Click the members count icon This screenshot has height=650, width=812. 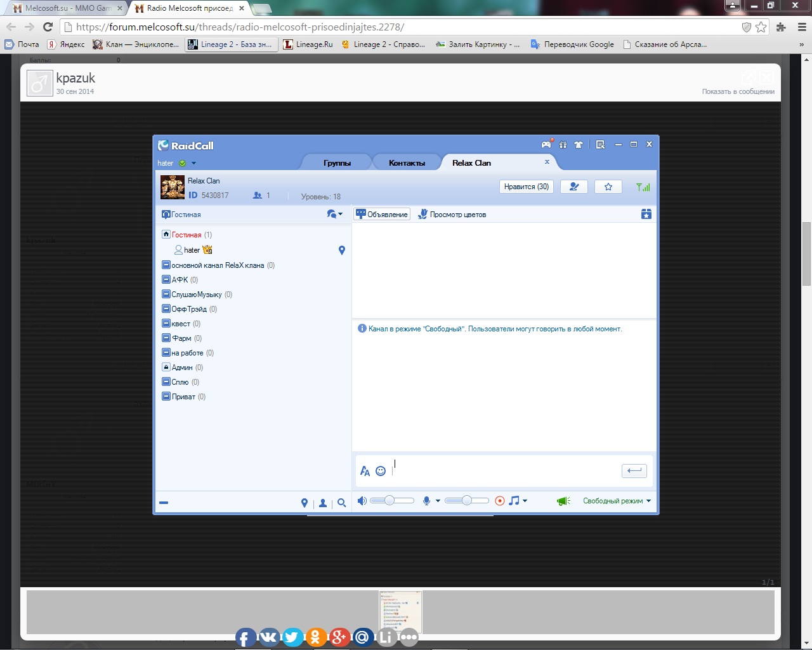[x=258, y=196]
